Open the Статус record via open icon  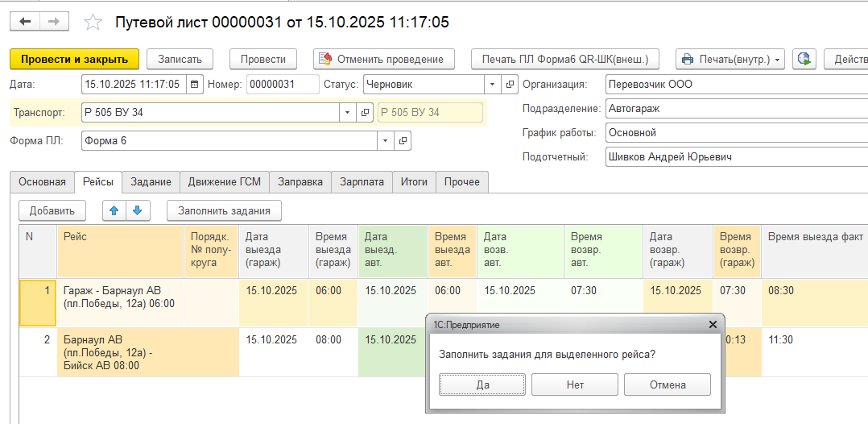point(510,85)
